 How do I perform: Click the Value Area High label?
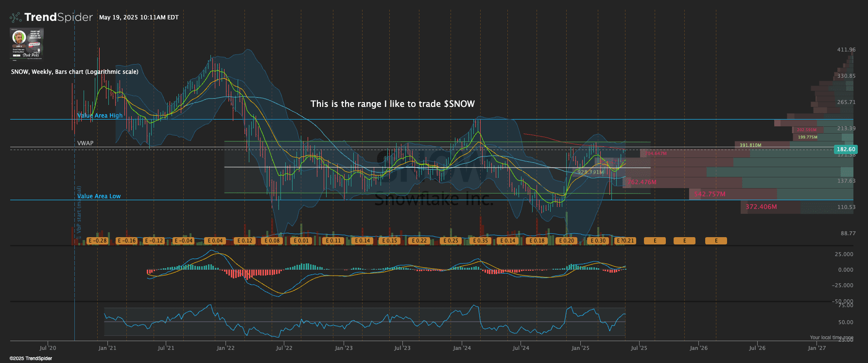tap(100, 116)
